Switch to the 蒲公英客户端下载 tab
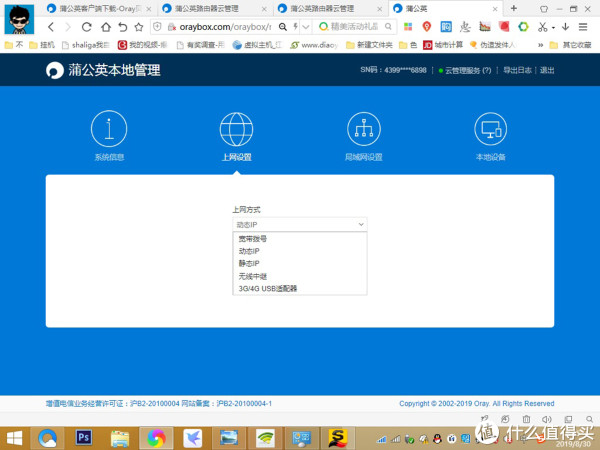600x450 pixels. [x=98, y=8]
